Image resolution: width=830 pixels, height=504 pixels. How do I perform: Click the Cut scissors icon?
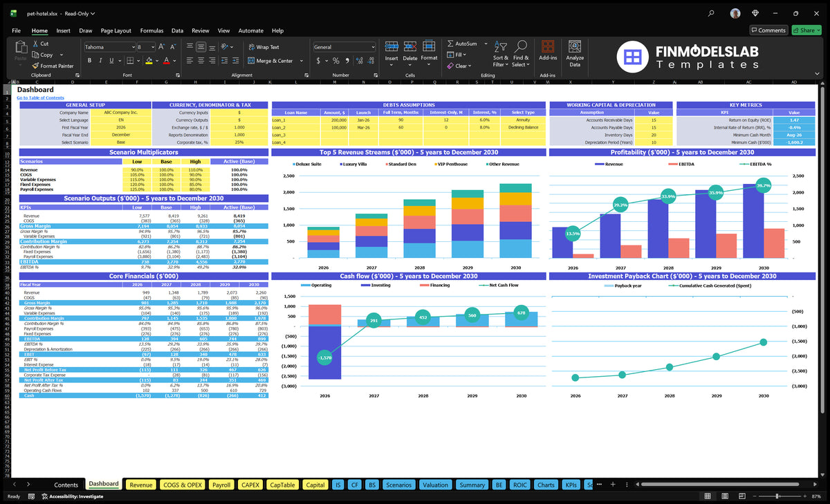(x=35, y=44)
